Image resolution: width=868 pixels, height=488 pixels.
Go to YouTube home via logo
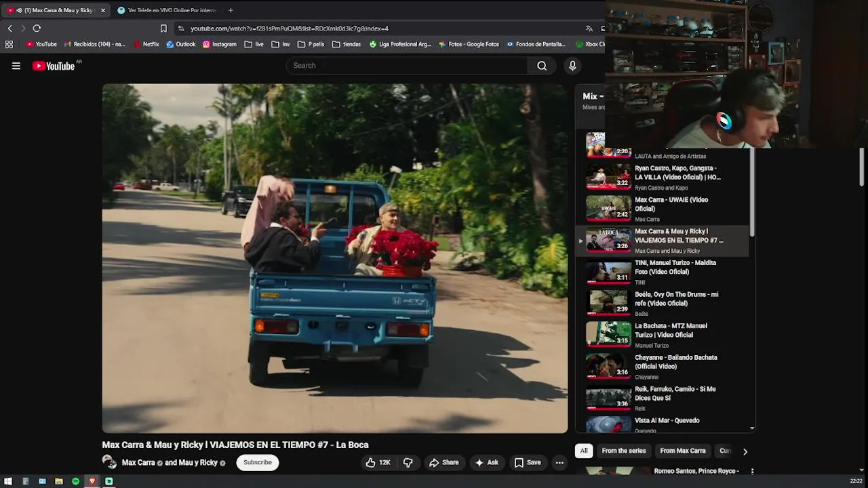pos(54,66)
